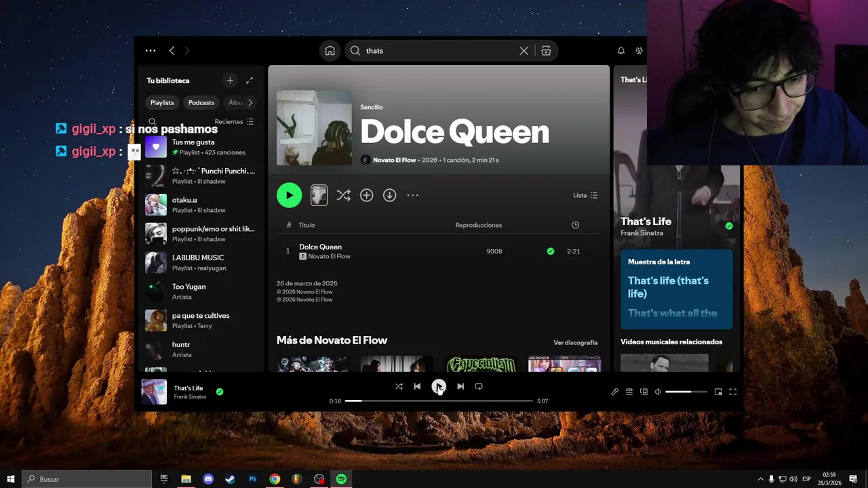This screenshot has height=488, width=868.
Task: Open the miniplayer
Action: (x=718, y=392)
